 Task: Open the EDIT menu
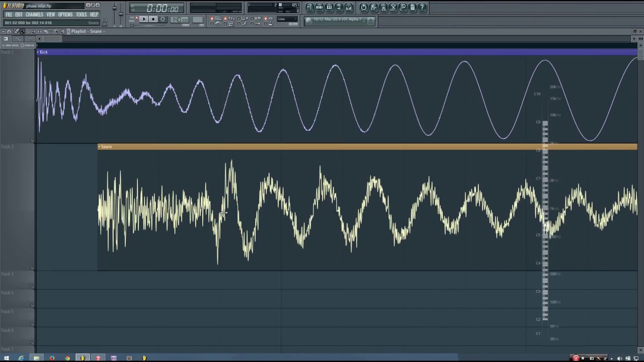coord(19,15)
